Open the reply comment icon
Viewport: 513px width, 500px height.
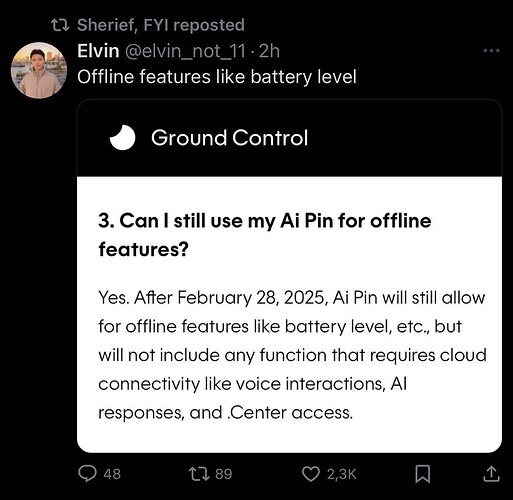(87, 473)
